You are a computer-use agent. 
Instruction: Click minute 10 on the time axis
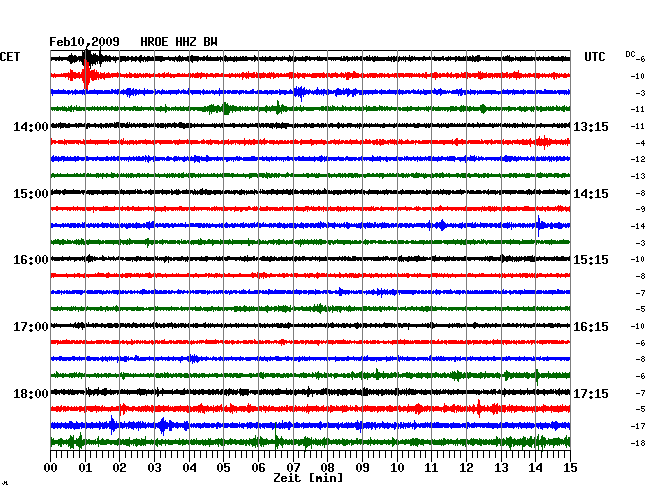click(397, 468)
